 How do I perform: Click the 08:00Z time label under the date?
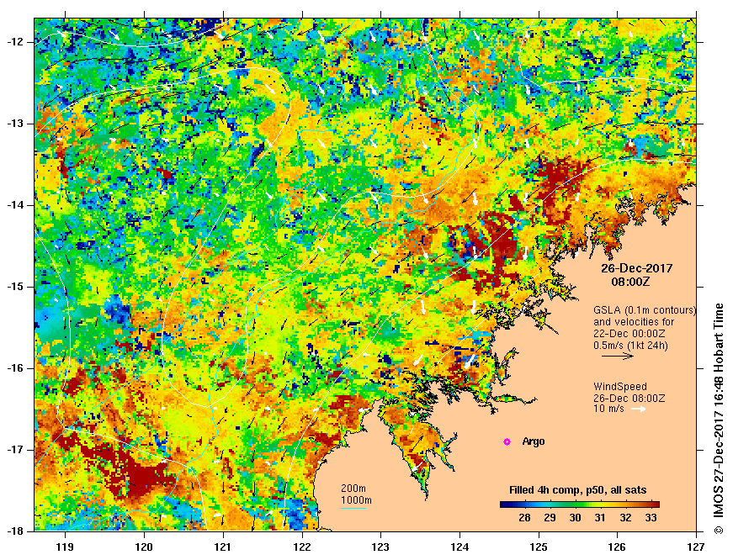[x=630, y=282]
